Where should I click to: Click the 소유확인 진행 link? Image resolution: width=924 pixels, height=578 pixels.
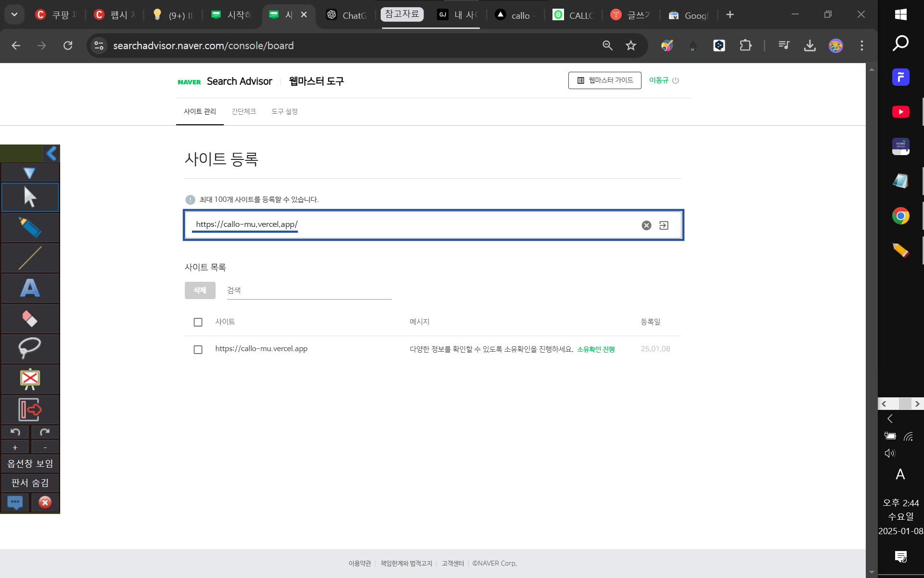596,349
